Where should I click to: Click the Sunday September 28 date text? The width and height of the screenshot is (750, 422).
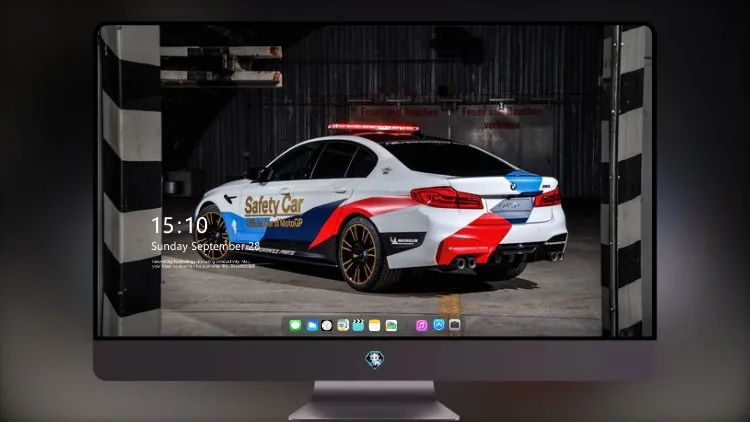tap(206, 246)
